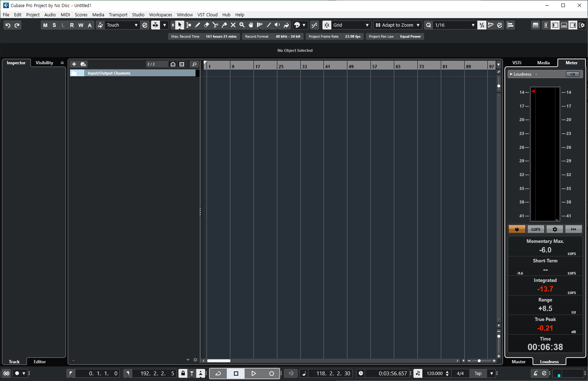Click the Add Track plus icon
Screen dimensions: 588x381
pyautogui.click(x=74, y=64)
